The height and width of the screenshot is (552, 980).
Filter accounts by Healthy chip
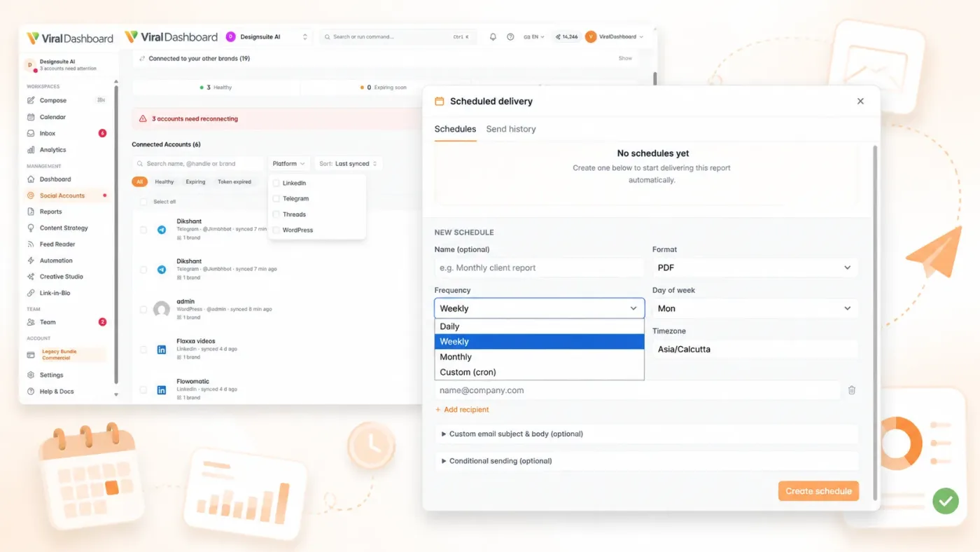pos(164,181)
